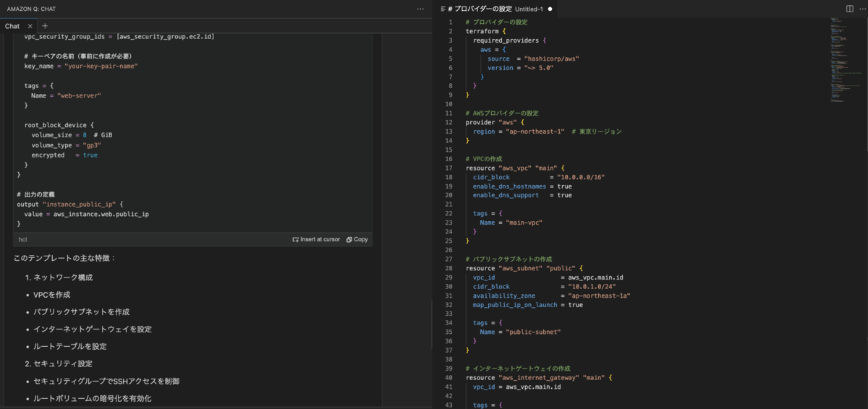Click 'required_providers {' on line 3
The image size is (868, 409).
(x=510, y=40)
